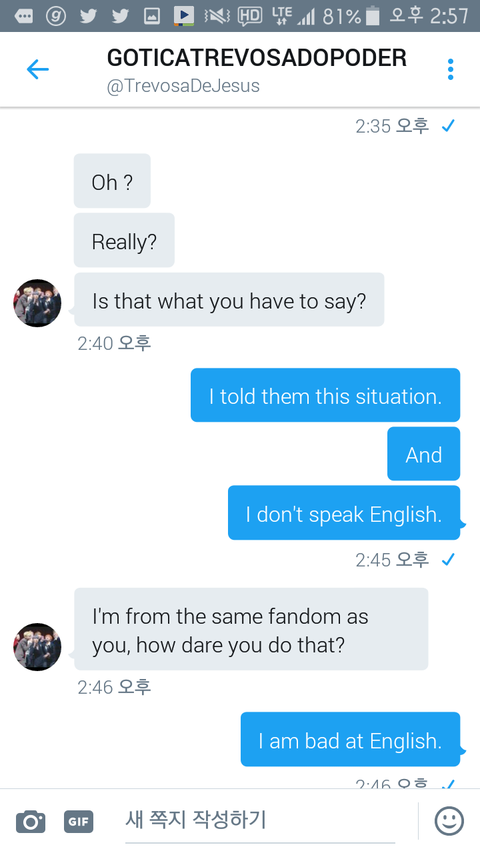Tap the back arrow icon

[x=38, y=70]
